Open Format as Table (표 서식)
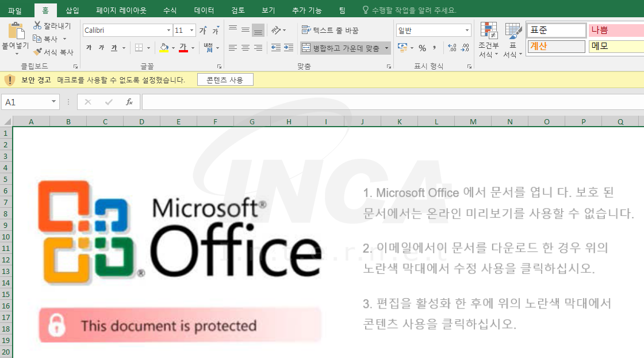This screenshot has height=358, width=644. (512, 40)
